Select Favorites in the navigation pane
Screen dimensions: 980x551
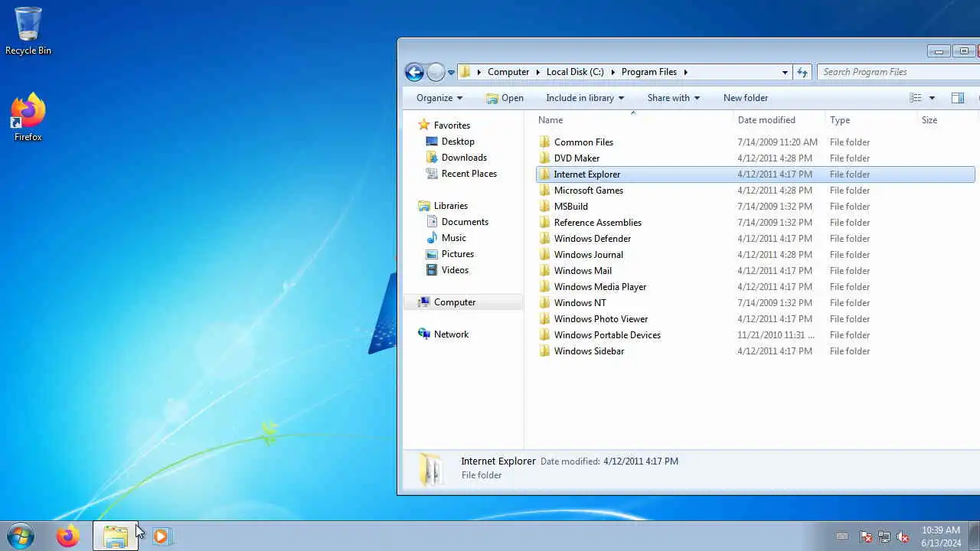point(452,126)
